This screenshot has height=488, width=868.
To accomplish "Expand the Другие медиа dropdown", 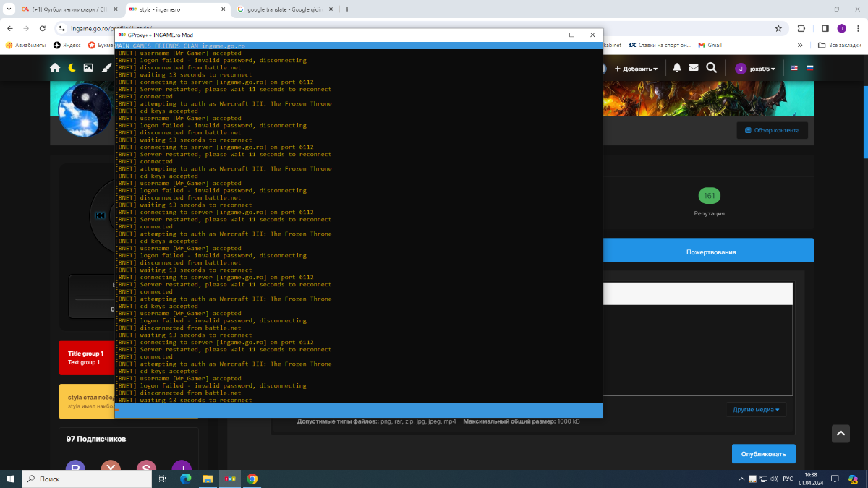I will tap(756, 410).
